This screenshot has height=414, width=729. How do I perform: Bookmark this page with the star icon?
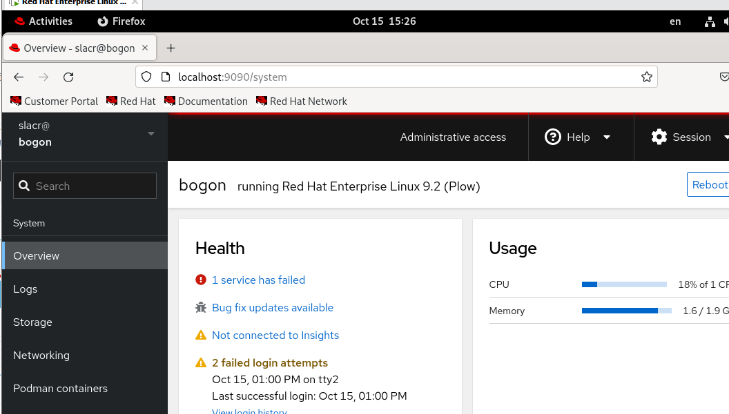click(x=647, y=77)
